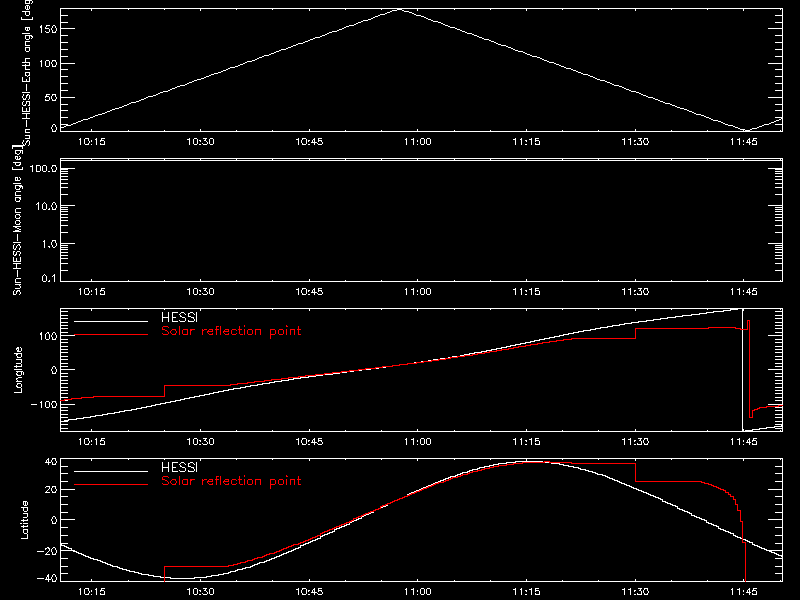The height and width of the screenshot is (600, 800).
Task: Click the Earth angle curve minimum near 11:45
Action: (745, 130)
